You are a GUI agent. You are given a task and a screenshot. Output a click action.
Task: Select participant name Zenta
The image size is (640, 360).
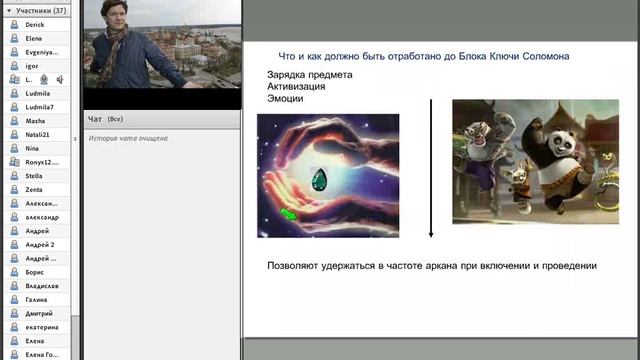[33, 190]
